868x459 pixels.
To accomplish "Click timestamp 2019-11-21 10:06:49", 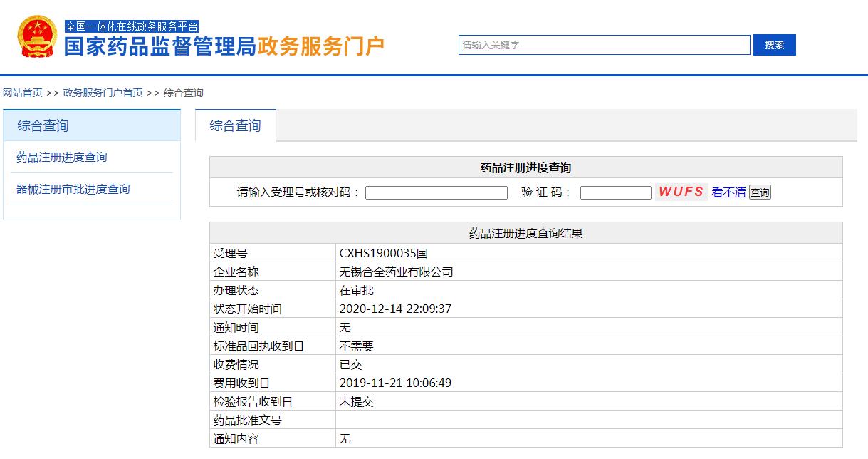I will pyautogui.click(x=395, y=383).
